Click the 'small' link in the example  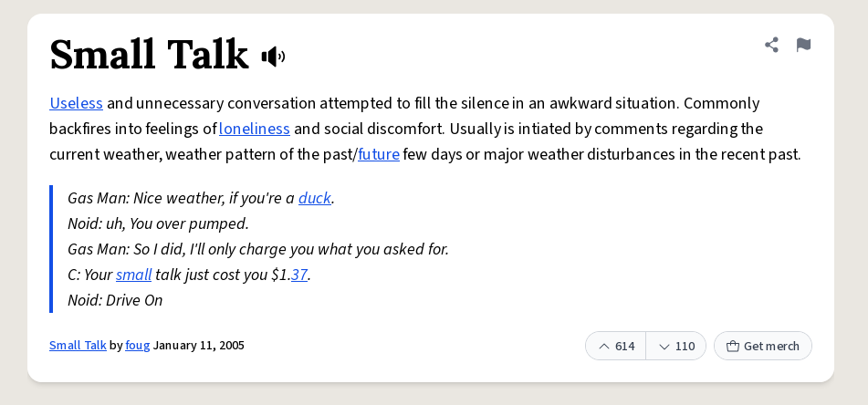[x=133, y=275]
